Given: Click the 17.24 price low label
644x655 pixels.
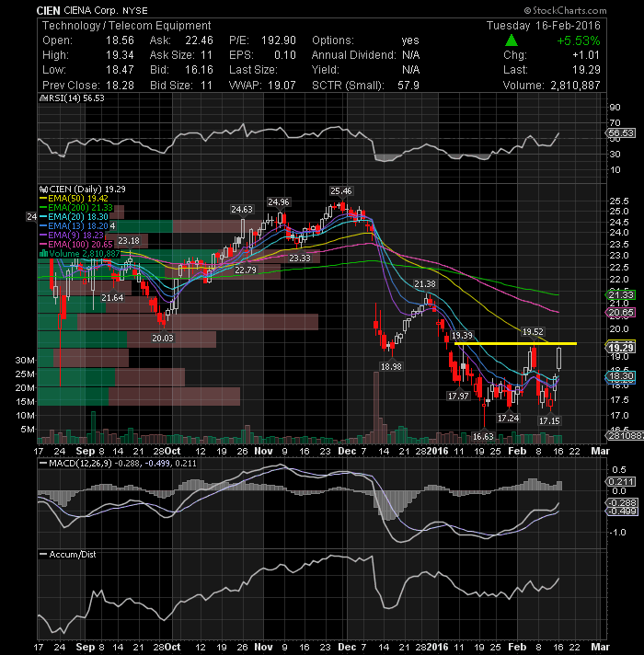Looking at the screenshot, I should click(x=508, y=419).
